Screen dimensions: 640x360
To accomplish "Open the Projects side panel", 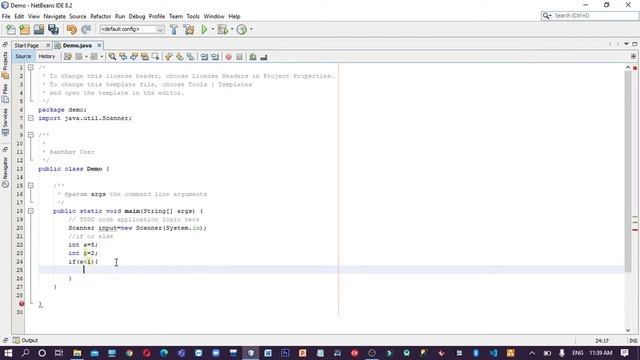I will coord(5,65).
